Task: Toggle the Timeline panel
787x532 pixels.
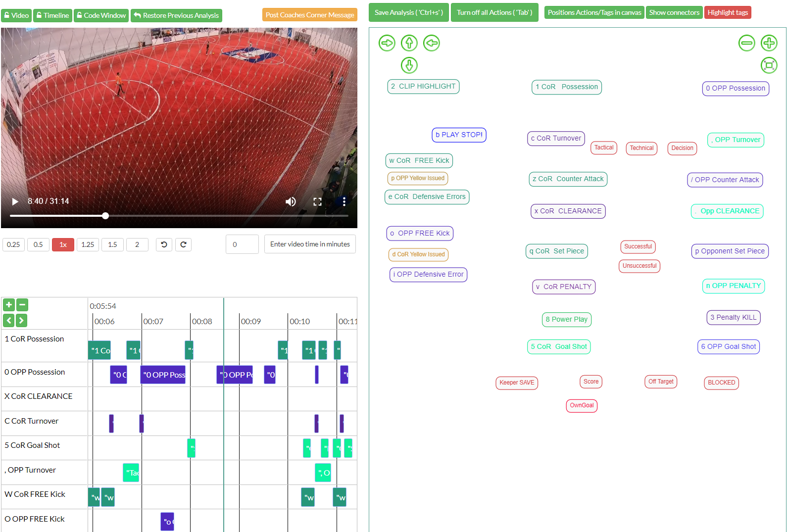Action: (x=52, y=15)
